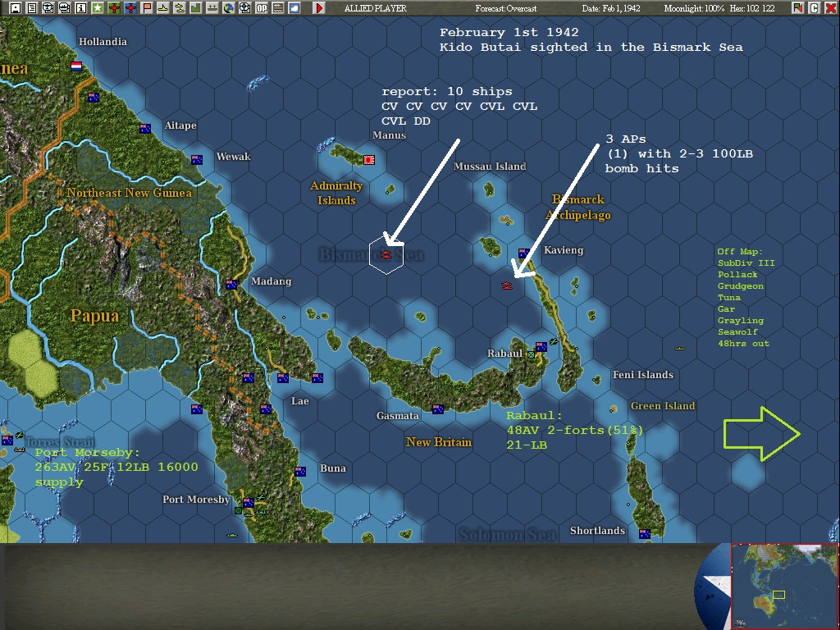Click the 'Feni Islands' map label

[x=643, y=374]
